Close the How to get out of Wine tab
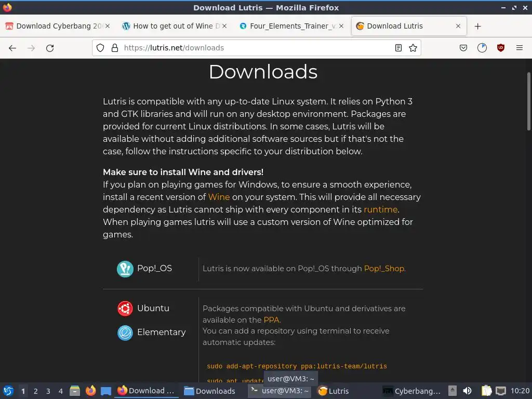Viewport: 532px width, 399px height. 224,26
